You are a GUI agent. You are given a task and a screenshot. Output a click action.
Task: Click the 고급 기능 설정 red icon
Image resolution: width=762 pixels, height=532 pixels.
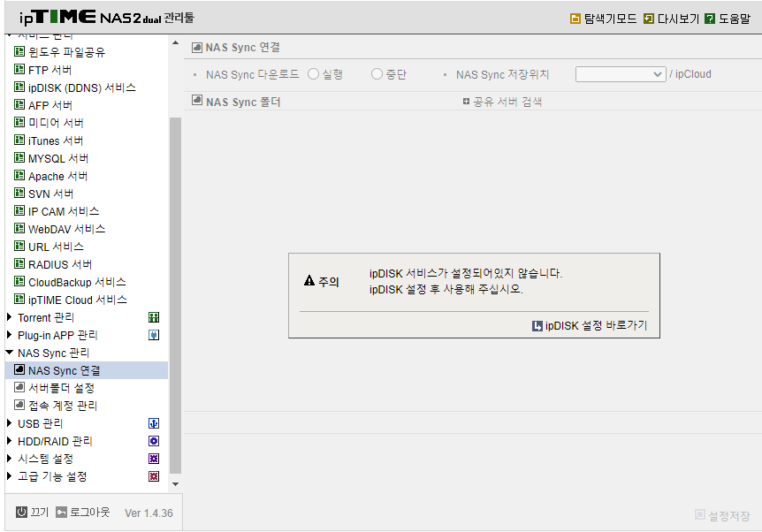coord(154,476)
